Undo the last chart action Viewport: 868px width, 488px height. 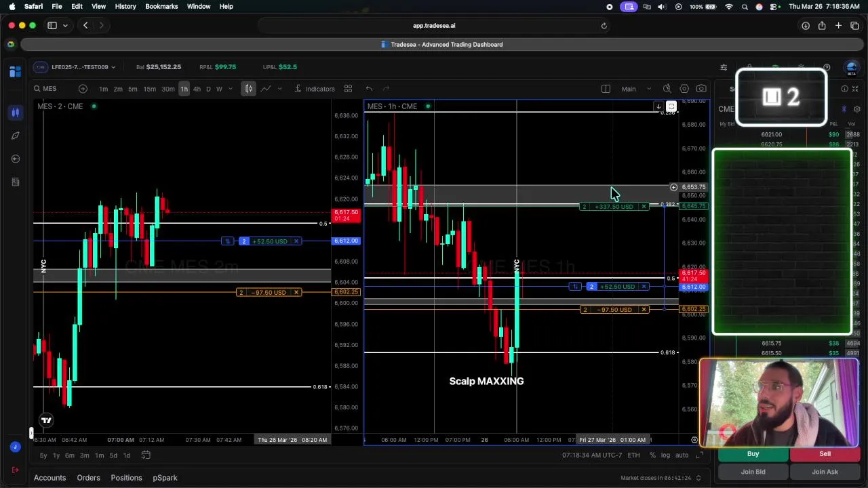pos(369,89)
